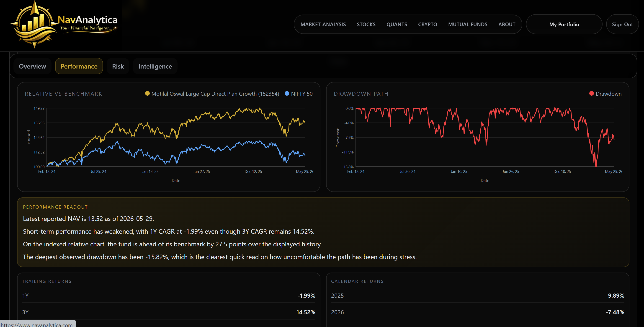The image size is (644, 327).
Task: Click the PERFORMANCE READOUT heading
Action: [55, 207]
